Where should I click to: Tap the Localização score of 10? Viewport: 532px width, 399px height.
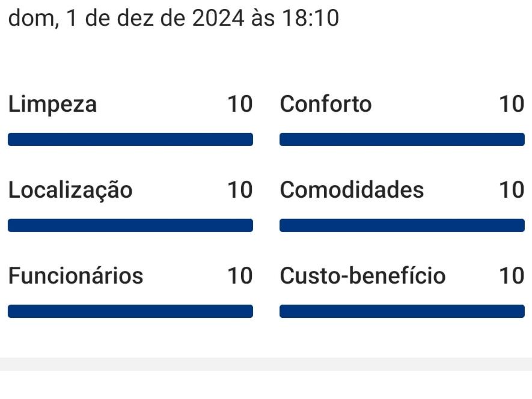pyautogui.click(x=240, y=190)
